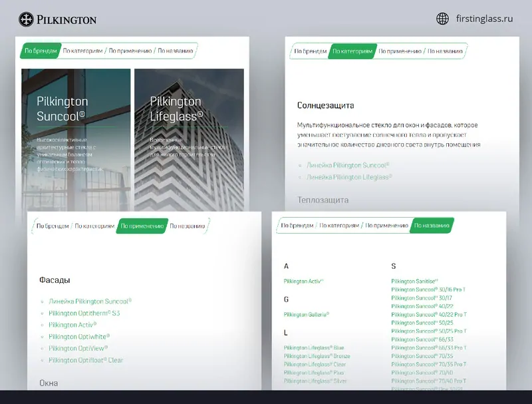Viewport: 532px width, 404px height.
Task: Open Линейка Pilkington Suncool under Фасады
Action: pos(90,302)
